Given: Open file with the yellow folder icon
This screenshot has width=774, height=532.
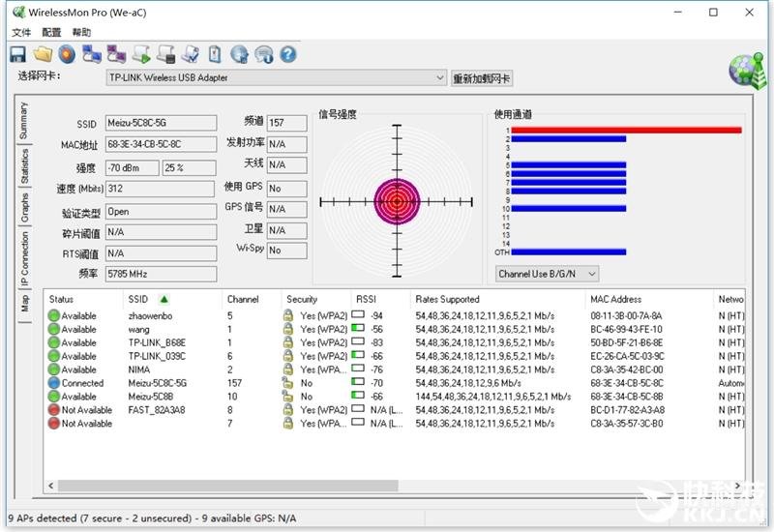Looking at the screenshot, I should click(x=43, y=54).
